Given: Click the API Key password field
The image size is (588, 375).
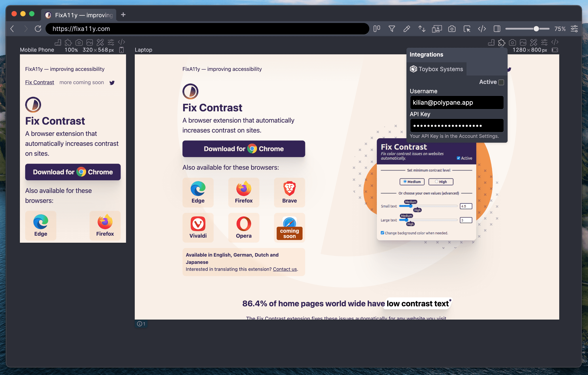Looking at the screenshot, I should click(x=457, y=125).
